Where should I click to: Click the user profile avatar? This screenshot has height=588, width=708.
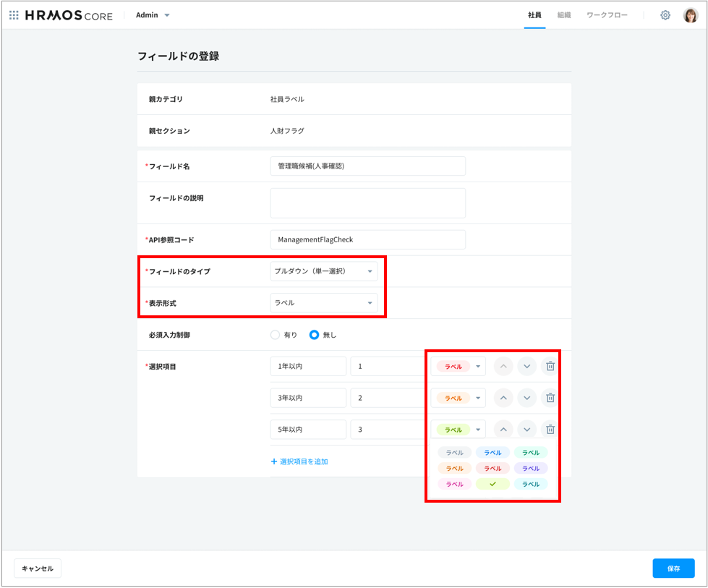[690, 15]
